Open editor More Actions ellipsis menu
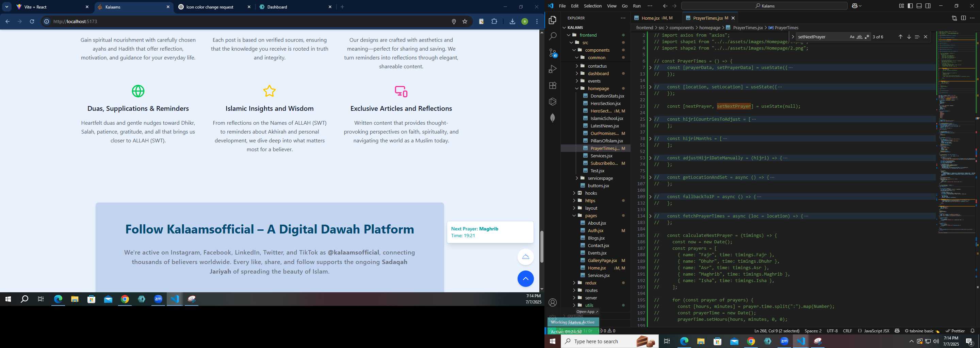The height and width of the screenshot is (348, 980). pyautogui.click(x=972, y=18)
